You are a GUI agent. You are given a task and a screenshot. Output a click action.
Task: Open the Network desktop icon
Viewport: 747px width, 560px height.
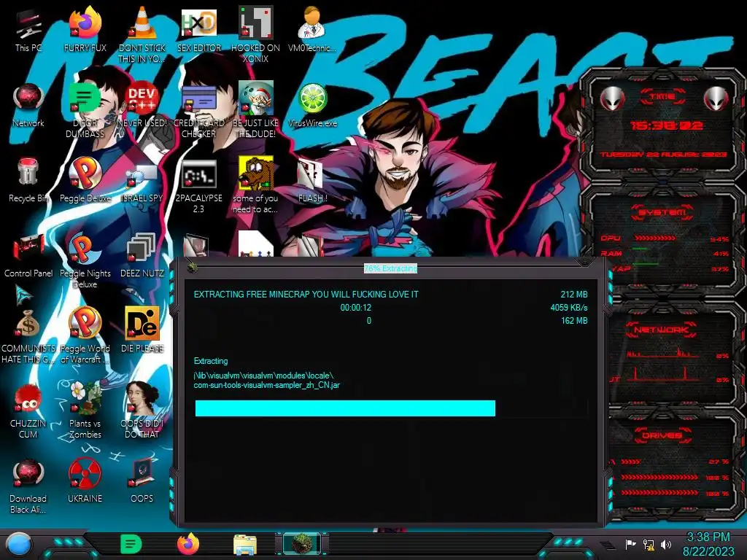(x=28, y=106)
